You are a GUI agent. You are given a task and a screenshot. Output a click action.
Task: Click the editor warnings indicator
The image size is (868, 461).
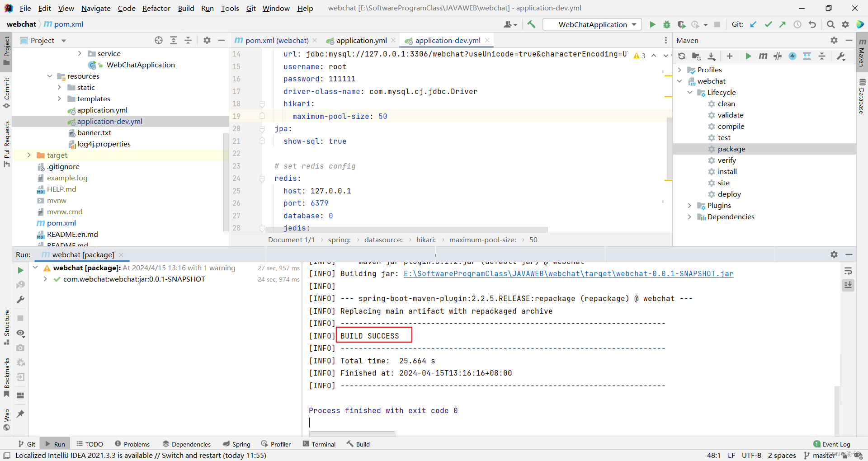pyautogui.click(x=640, y=56)
